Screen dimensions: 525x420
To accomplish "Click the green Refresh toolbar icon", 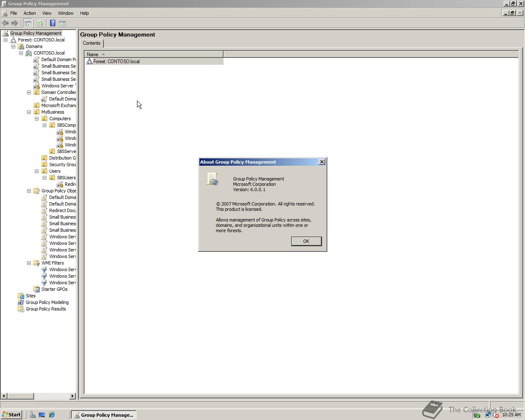I will (40, 23).
